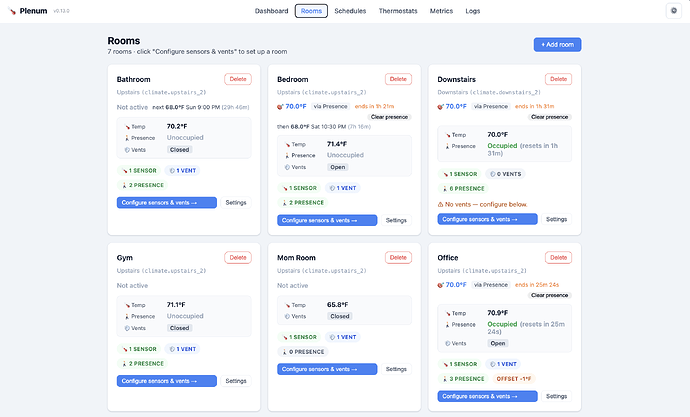Click the Mom Room 0 PRESENCE badge
Screen dimensions: 690x417
coord(302,352)
